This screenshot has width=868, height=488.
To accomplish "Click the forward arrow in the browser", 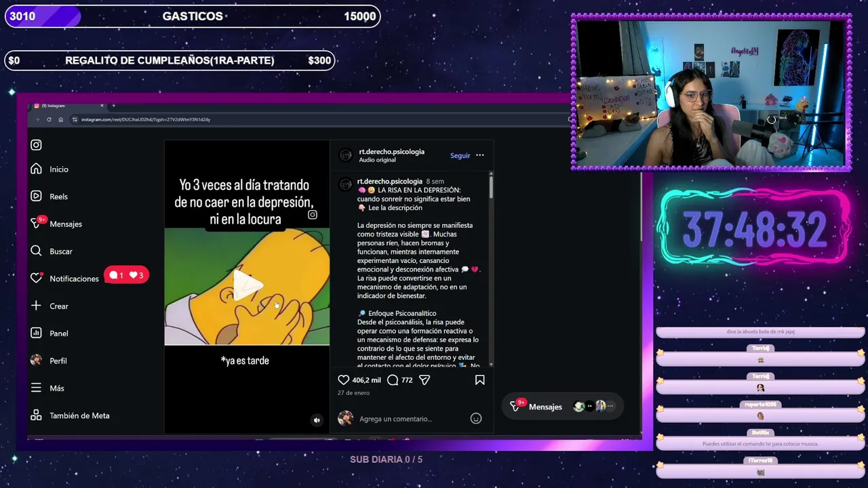I will pos(37,119).
